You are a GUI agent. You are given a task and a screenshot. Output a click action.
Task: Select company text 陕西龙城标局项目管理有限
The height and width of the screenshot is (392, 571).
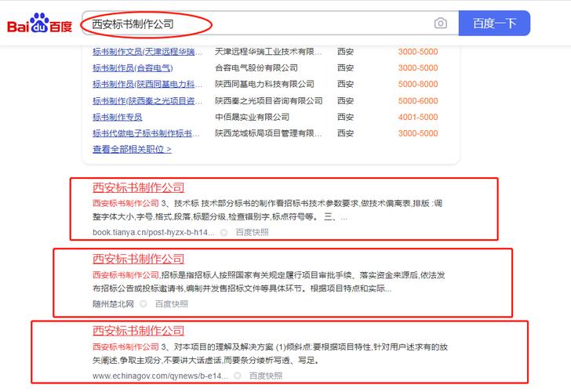(268, 133)
